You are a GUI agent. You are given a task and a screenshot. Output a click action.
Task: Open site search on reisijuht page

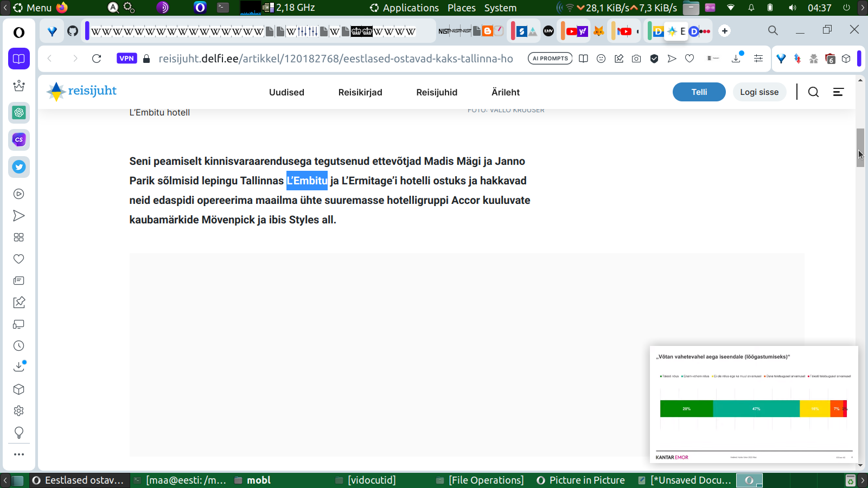click(x=813, y=92)
